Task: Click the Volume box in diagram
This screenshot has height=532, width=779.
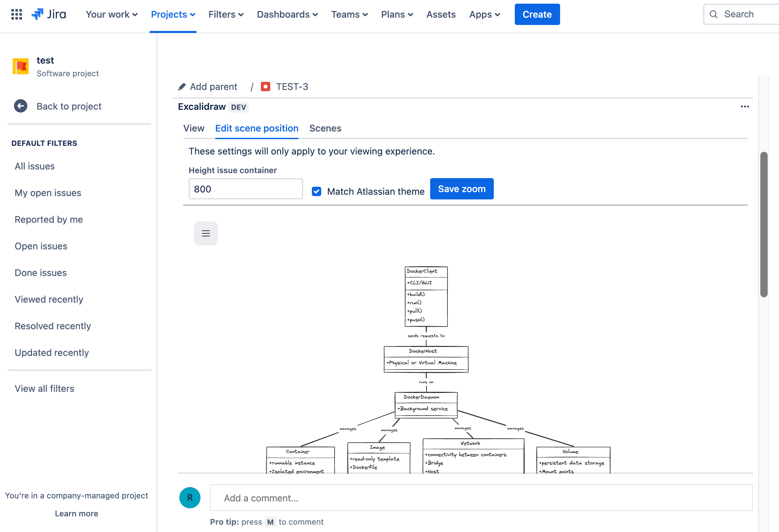Action: click(x=573, y=460)
